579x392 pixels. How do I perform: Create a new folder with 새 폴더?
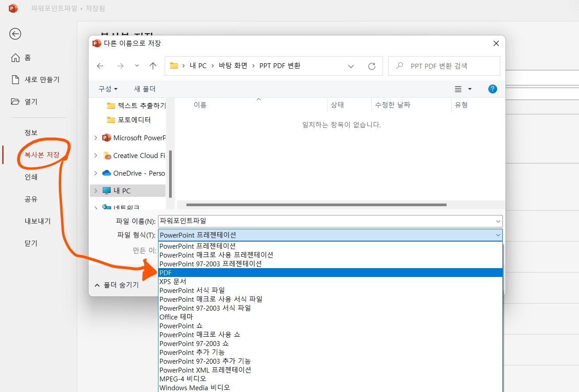145,89
